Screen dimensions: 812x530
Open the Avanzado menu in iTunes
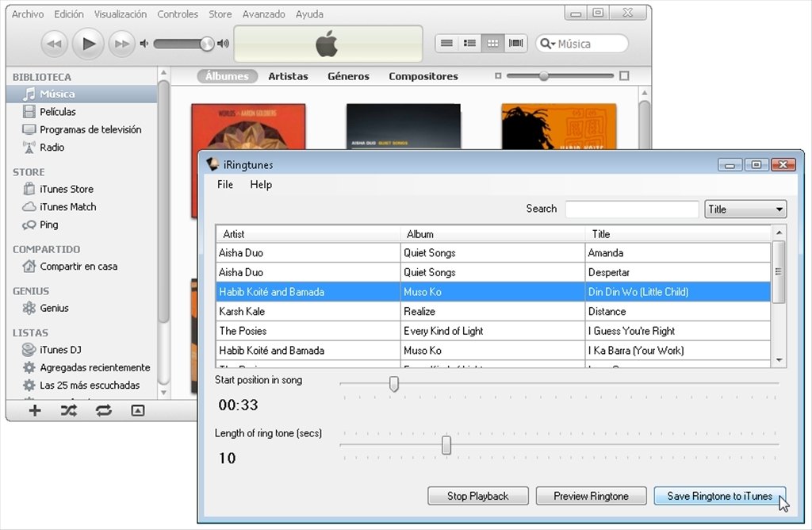tap(263, 14)
